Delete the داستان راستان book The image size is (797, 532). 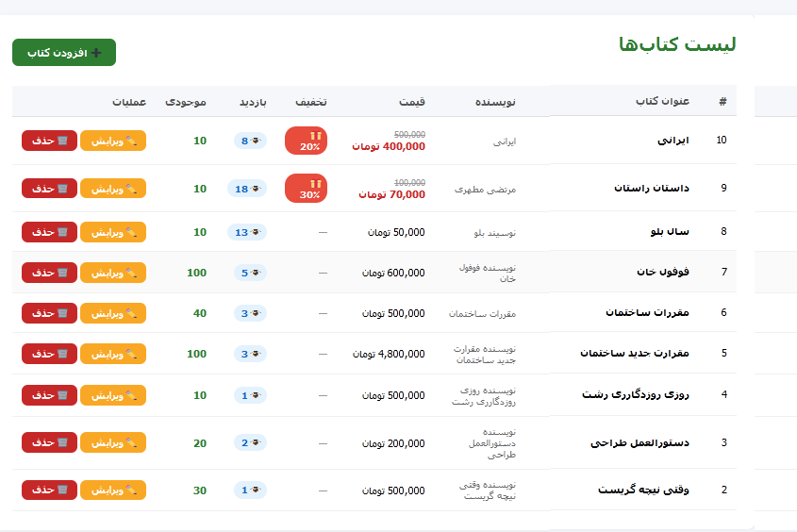tap(49, 189)
